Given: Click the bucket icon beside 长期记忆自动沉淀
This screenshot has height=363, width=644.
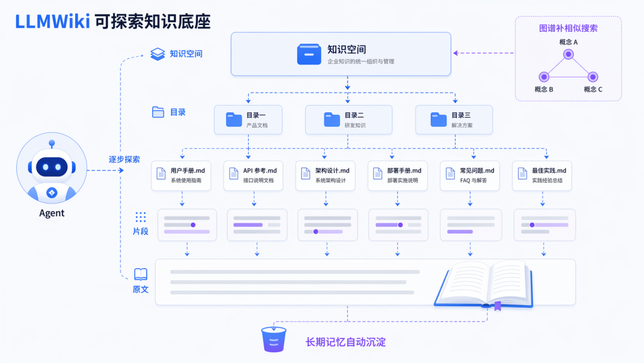Looking at the screenshot, I should coord(274,340).
